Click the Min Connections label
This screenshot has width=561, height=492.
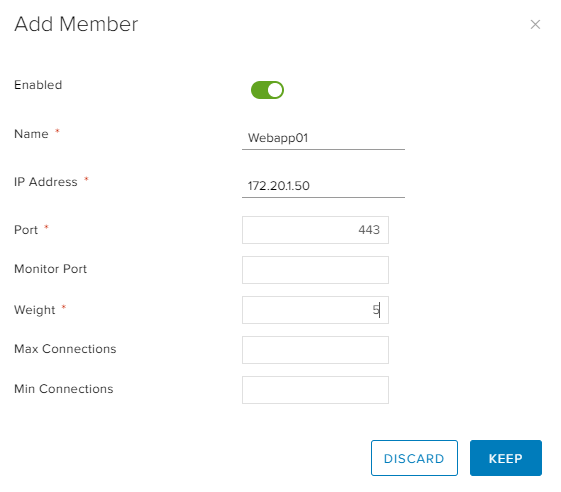tap(64, 389)
